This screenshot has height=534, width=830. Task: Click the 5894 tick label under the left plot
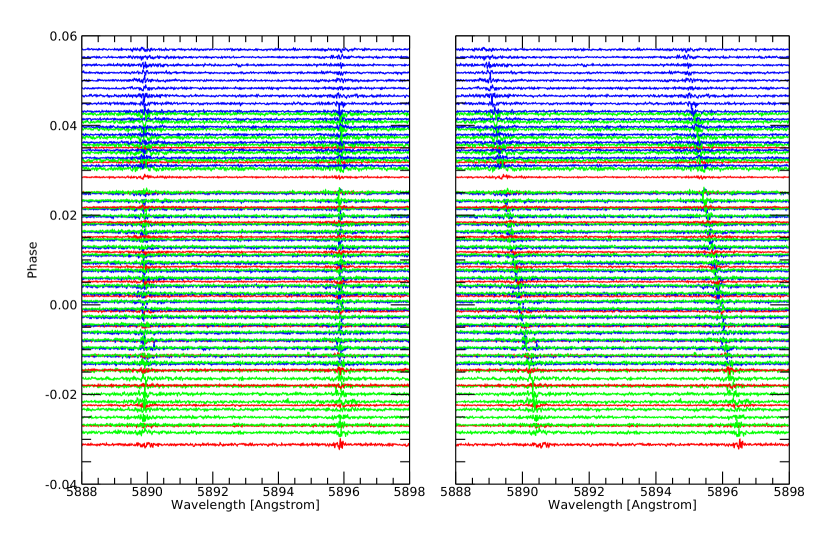278,492
